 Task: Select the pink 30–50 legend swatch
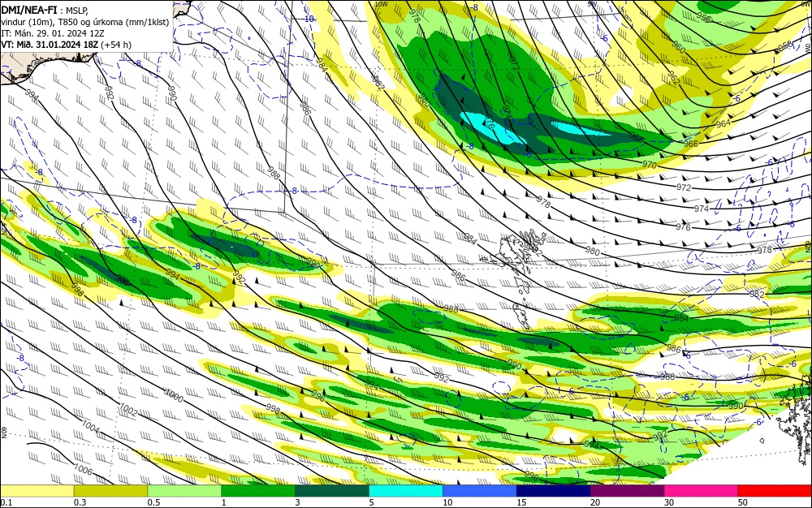click(x=702, y=491)
